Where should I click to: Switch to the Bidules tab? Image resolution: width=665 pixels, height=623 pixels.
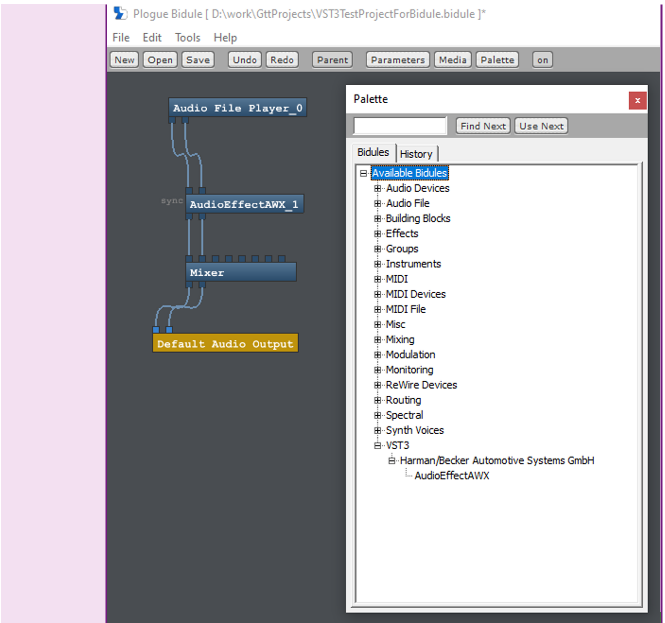[373, 152]
